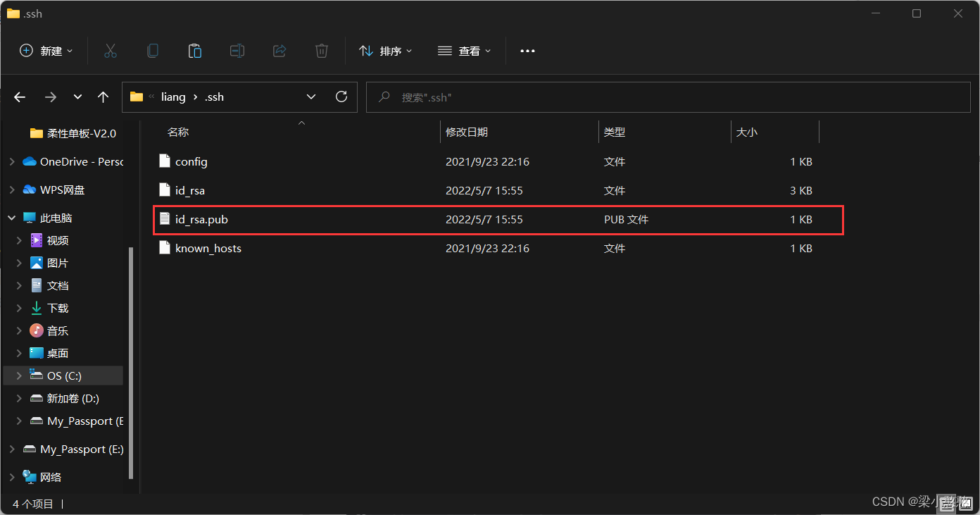Collapse the 此电脑 tree node
This screenshot has height=515, width=980.
pos(11,218)
